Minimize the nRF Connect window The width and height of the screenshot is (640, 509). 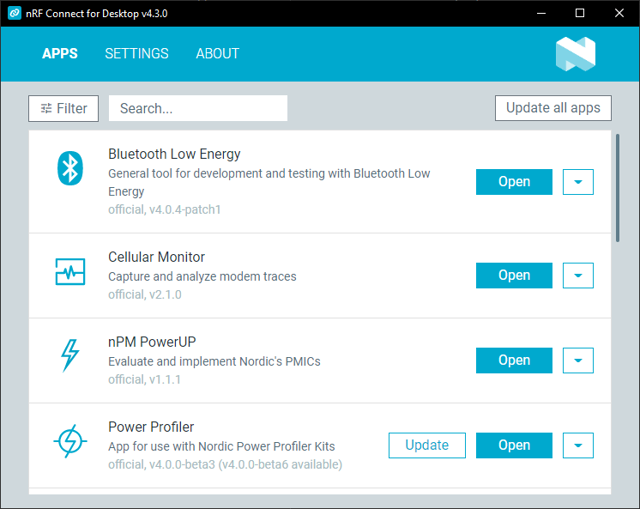(x=541, y=13)
